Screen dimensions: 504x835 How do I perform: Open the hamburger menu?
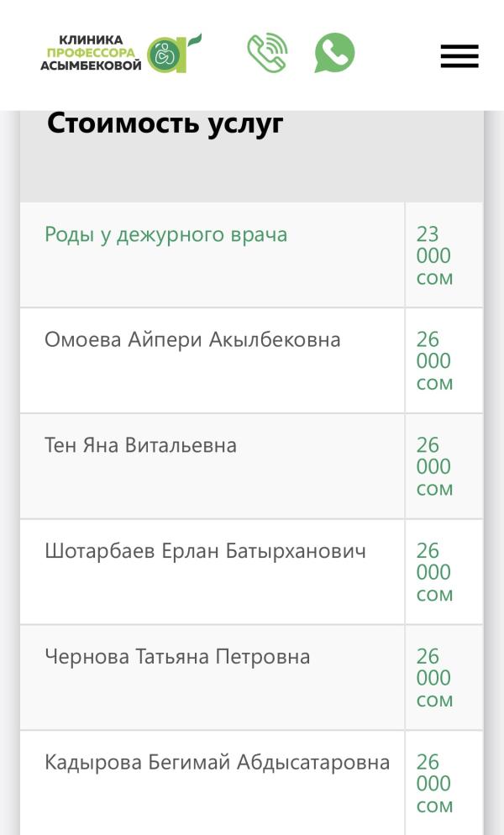(459, 56)
